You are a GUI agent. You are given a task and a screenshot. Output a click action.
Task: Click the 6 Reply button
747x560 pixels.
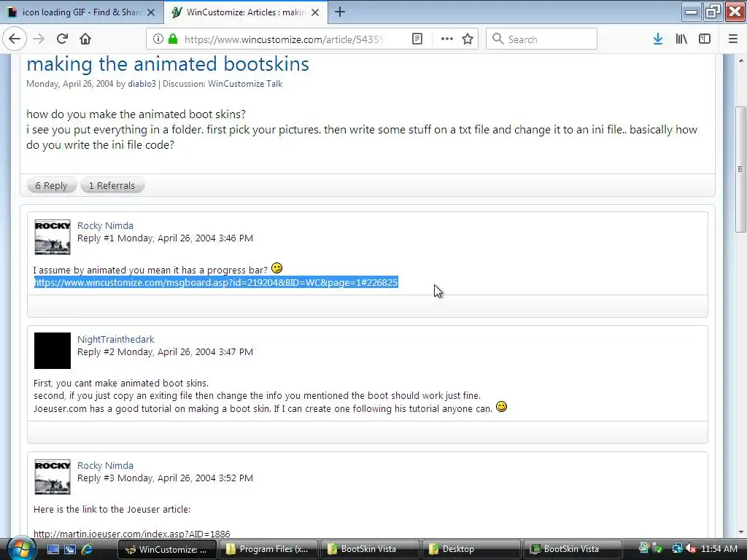pyautogui.click(x=52, y=185)
